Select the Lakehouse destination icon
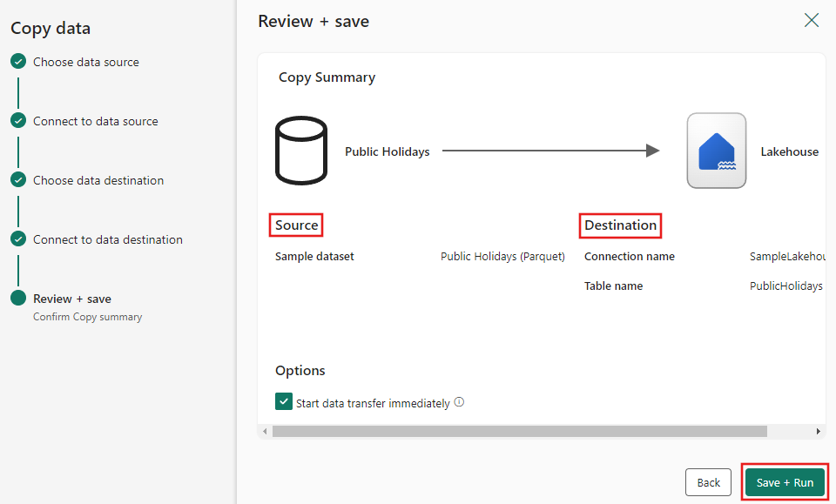 click(x=716, y=151)
